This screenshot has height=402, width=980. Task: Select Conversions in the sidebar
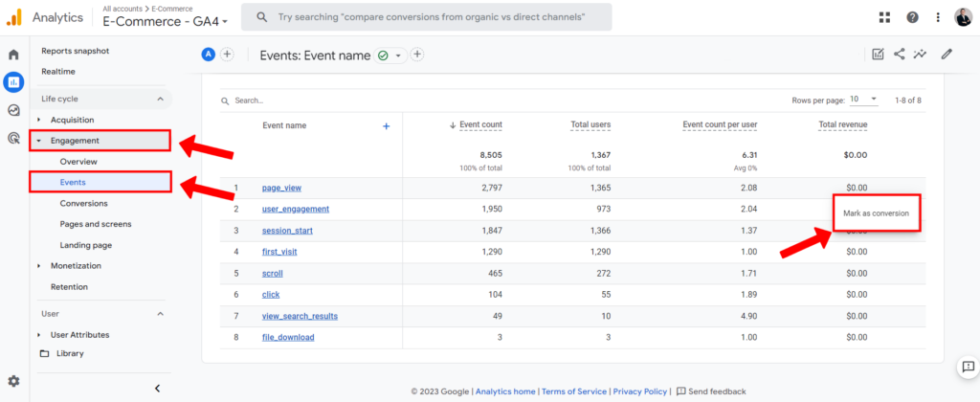click(x=83, y=203)
